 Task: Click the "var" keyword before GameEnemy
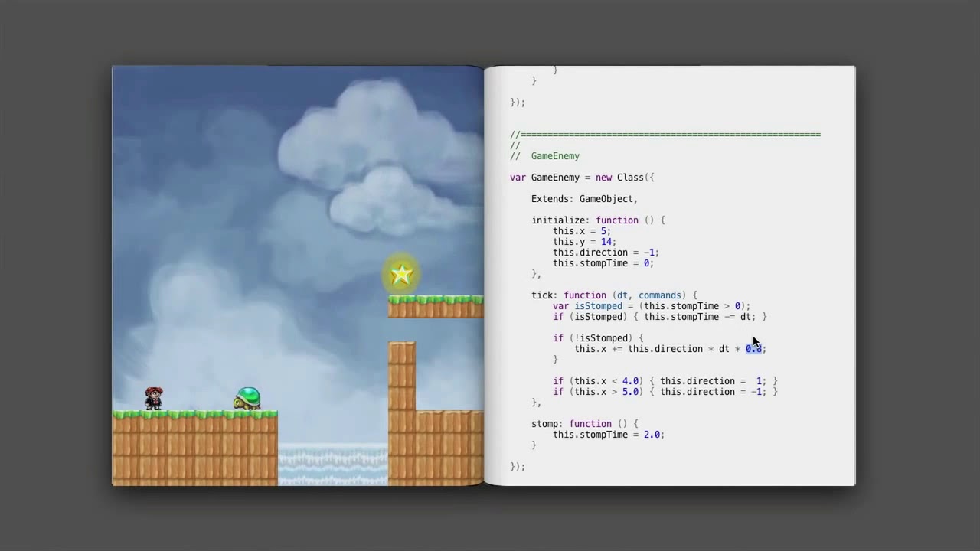coord(518,178)
